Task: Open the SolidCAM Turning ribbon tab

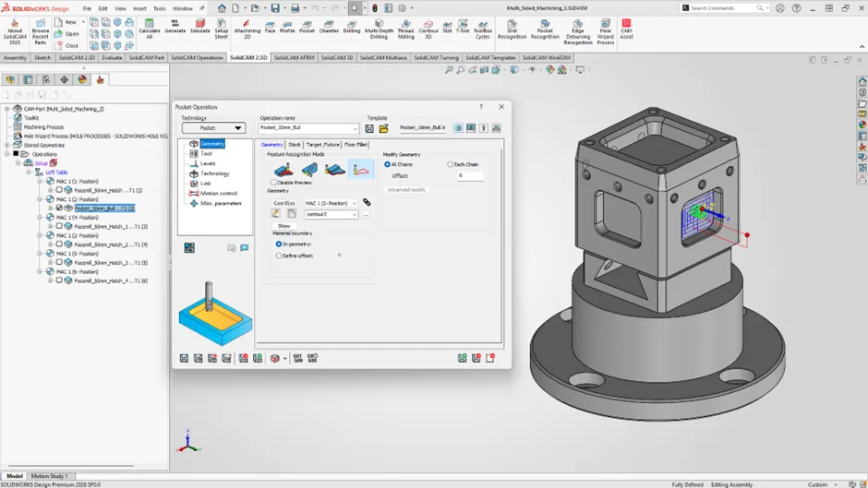Action: tap(436, 57)
